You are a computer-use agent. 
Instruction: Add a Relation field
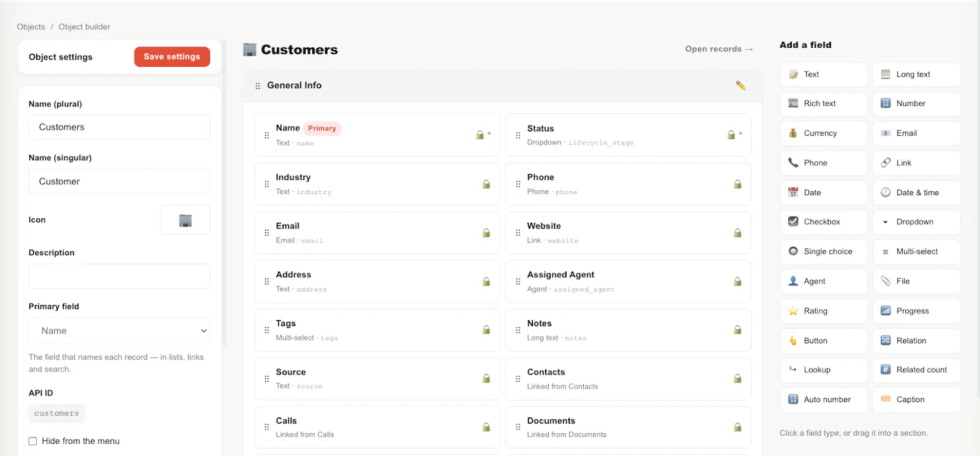(x=916, y=341)
